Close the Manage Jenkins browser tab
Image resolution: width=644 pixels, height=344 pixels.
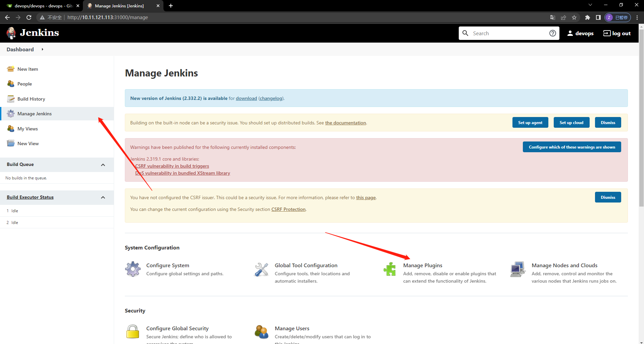pyautogui.click(x=158, y=6)
